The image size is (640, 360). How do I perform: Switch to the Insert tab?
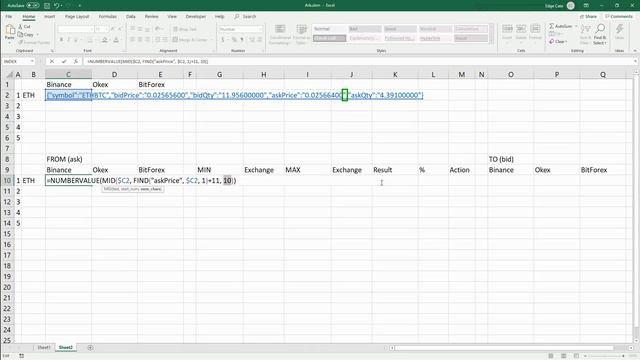point(49,16)
